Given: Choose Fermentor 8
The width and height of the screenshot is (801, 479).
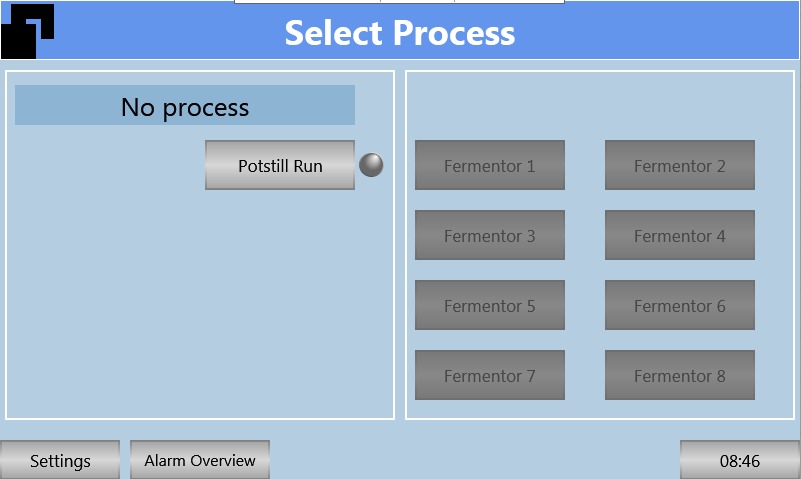Looking at the screenshot, I should (680, 375).
